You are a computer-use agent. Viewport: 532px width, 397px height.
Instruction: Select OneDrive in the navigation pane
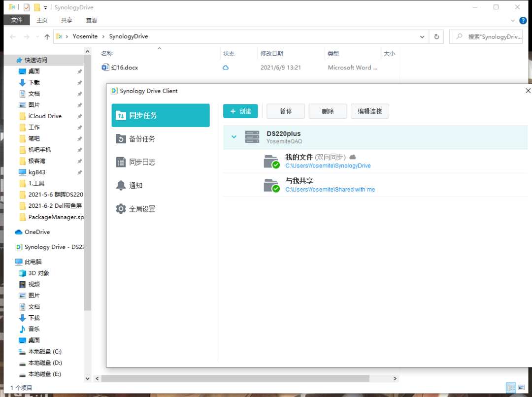tap(37, 232)
